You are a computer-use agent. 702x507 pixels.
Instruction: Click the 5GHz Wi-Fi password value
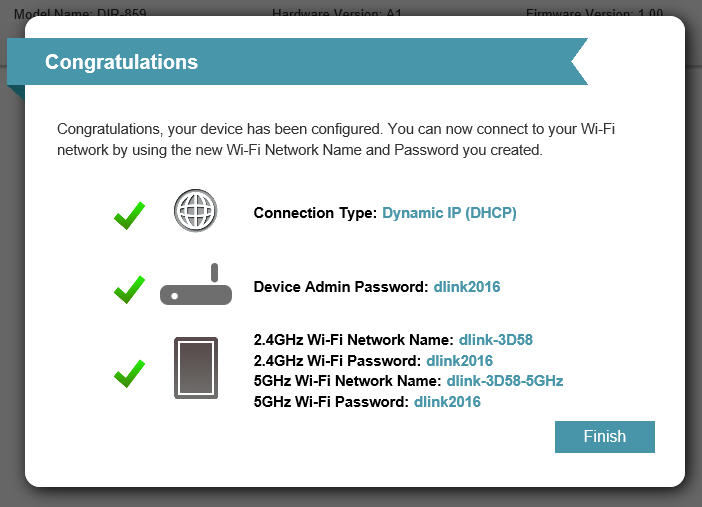tap(447, 402)
